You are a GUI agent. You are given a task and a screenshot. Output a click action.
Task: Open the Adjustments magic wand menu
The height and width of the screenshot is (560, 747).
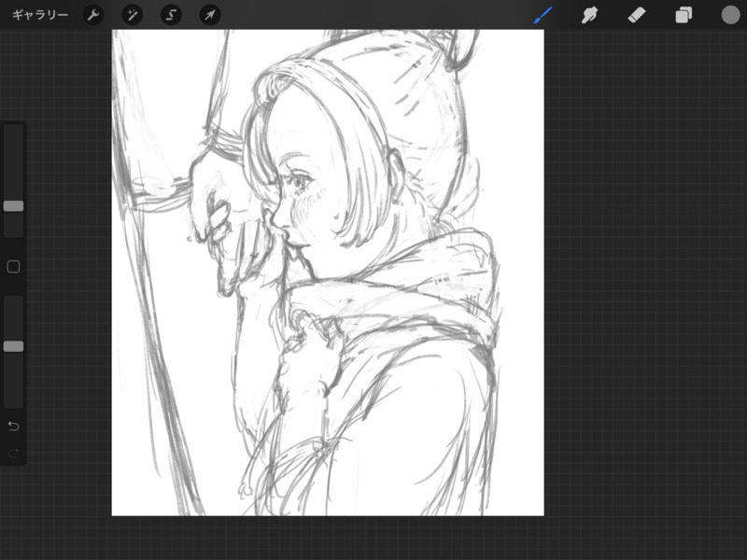pos(132,15)
